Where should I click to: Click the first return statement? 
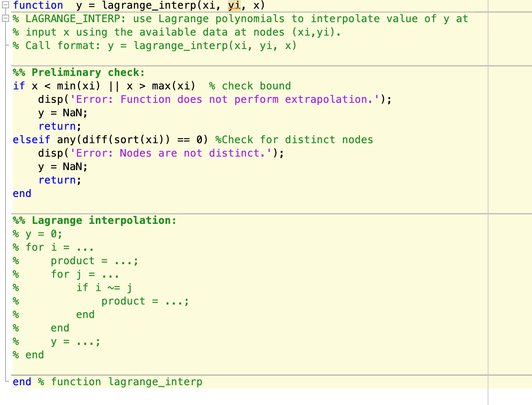coord(57,126)
